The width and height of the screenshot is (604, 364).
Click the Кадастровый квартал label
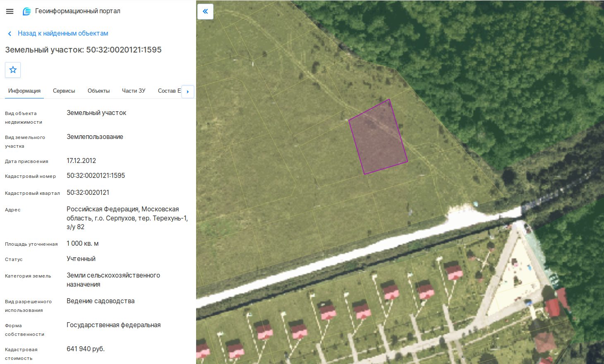32,194
